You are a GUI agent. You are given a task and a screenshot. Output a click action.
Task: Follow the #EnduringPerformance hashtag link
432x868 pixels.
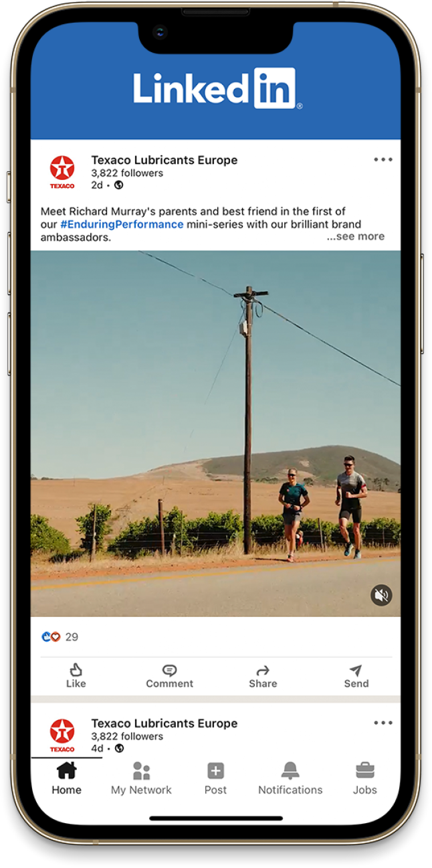(122, 224)
